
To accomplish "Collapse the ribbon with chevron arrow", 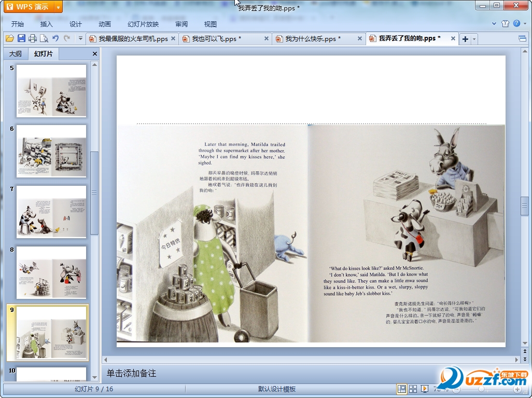I will [494, 23].
